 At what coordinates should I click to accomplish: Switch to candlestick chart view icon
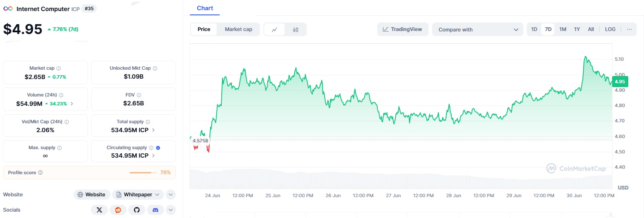tap(296, 29)
